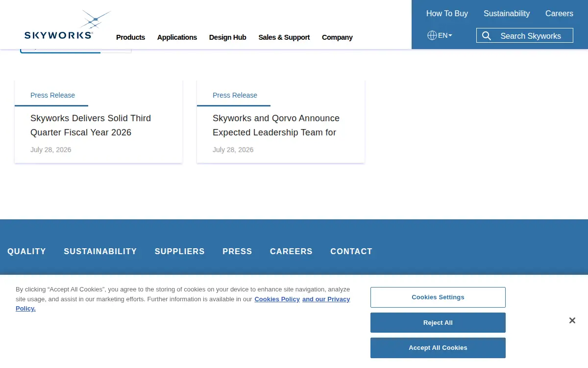Image resolution: width=588 pixels, height=368 pixels.
Task: Open the Applications menu
Action: point(177,37)
